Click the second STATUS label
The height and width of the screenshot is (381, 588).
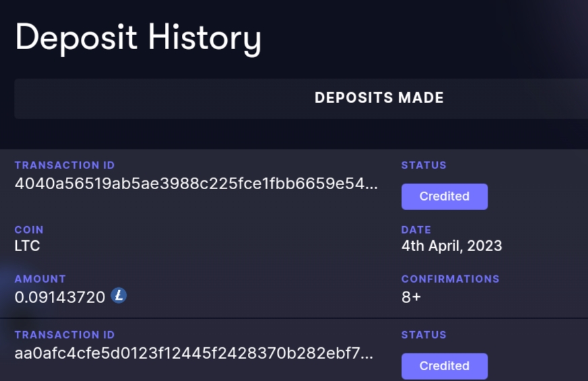coord(424,335)
